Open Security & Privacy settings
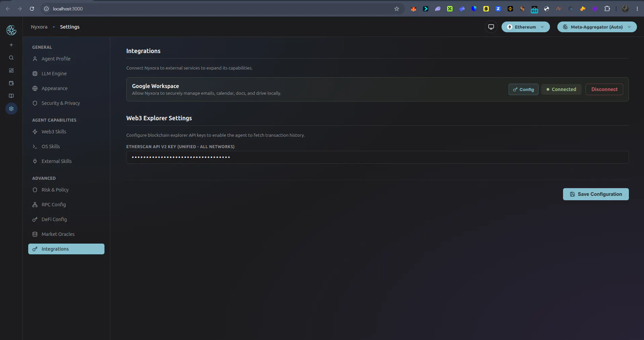 pyautogui.click(x=66, y=103)
